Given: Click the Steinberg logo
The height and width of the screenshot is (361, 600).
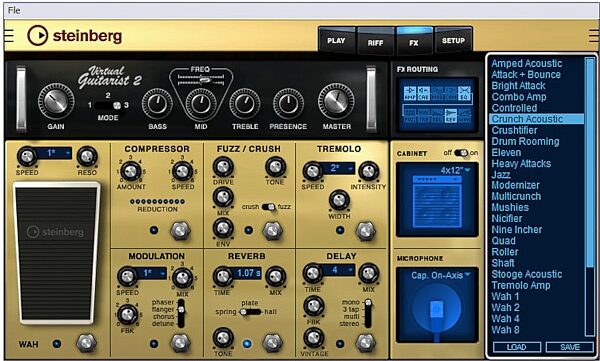Looking at the screenshot, I should (75, 36).
